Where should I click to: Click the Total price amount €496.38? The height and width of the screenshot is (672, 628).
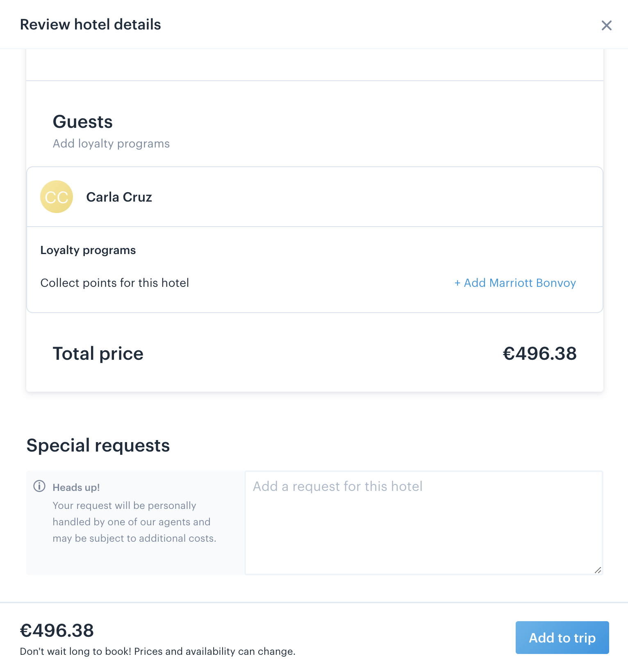(539, 354)
